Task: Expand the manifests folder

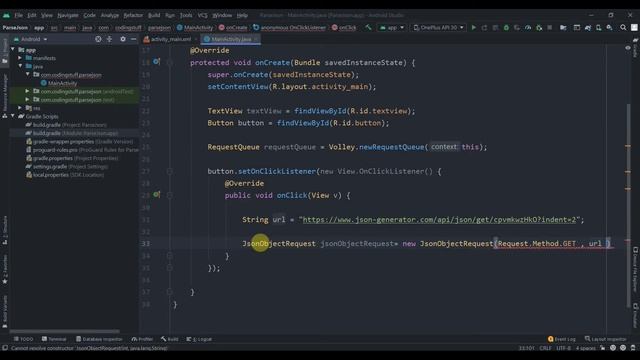Action: pyautogui.click(x=20, y=58)
